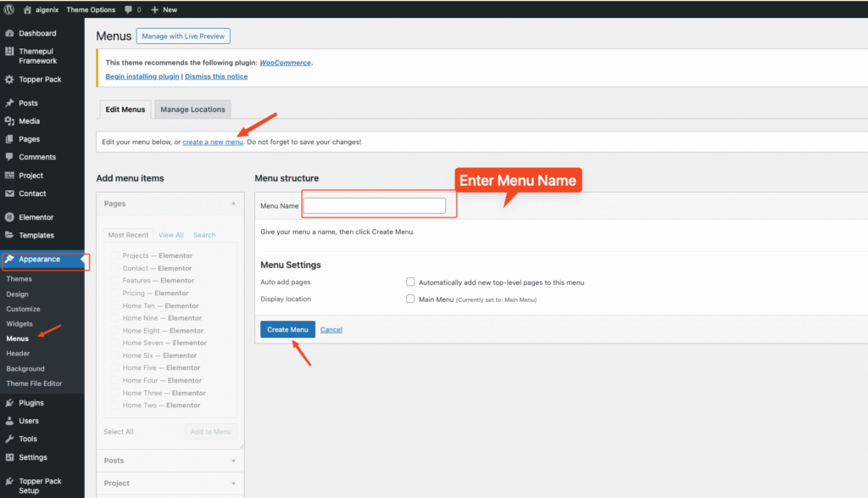Tick the Projects — Elementor page checkbox
Viewport: 868px width, 498px height.
(x=114, y=255)
